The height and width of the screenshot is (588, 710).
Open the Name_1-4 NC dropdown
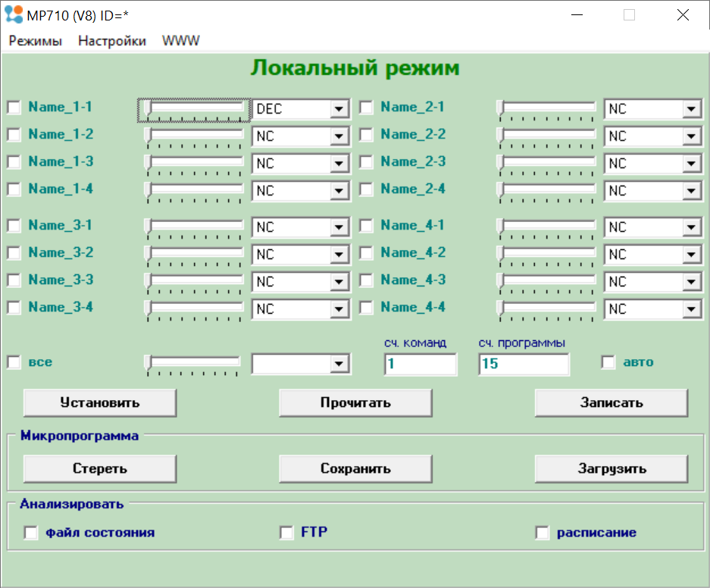(339, 191)
